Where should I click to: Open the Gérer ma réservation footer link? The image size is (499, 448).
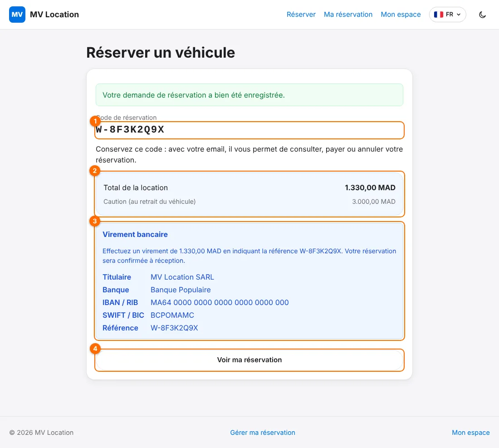click(x=263, y=433)
